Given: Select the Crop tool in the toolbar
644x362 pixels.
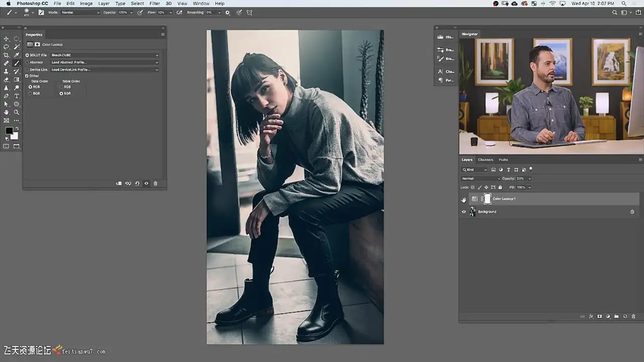Looking at the screenshot, I should (6, 55).
